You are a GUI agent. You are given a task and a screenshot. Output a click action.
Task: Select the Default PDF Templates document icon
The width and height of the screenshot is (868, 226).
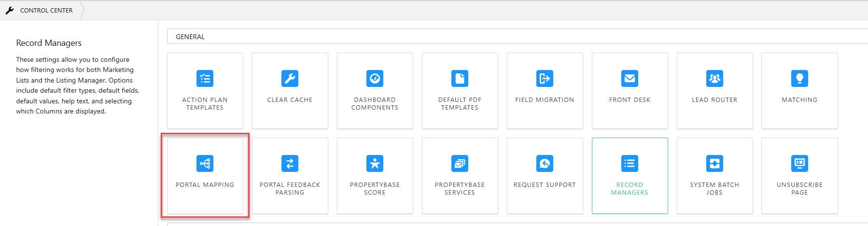(460, 78)
